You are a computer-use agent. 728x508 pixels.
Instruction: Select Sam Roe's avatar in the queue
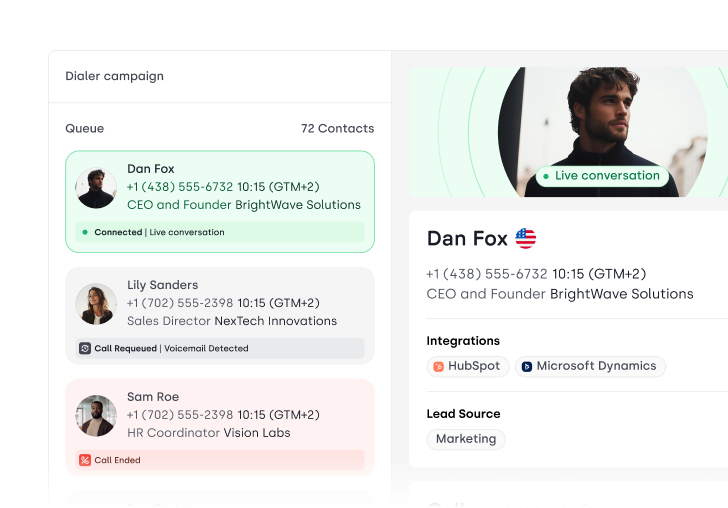click(x=96, y=415)
